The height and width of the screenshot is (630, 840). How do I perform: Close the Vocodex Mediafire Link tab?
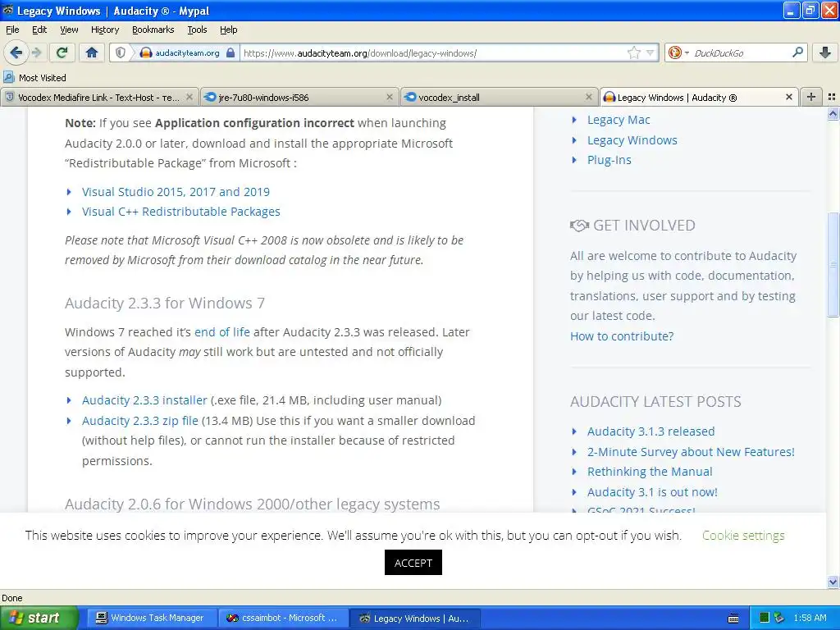pos(189,97)
